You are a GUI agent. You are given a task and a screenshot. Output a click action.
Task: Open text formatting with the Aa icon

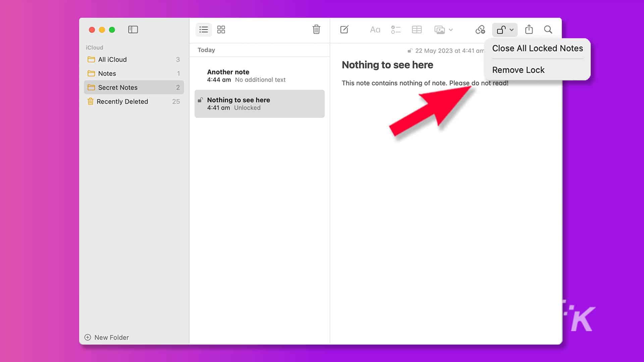(375, 29)
